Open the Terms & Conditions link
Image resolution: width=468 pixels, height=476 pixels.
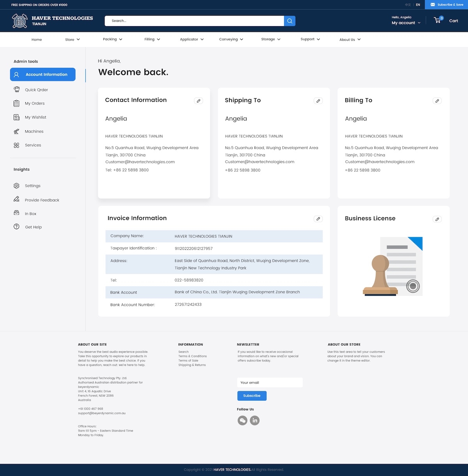[193, 356]
